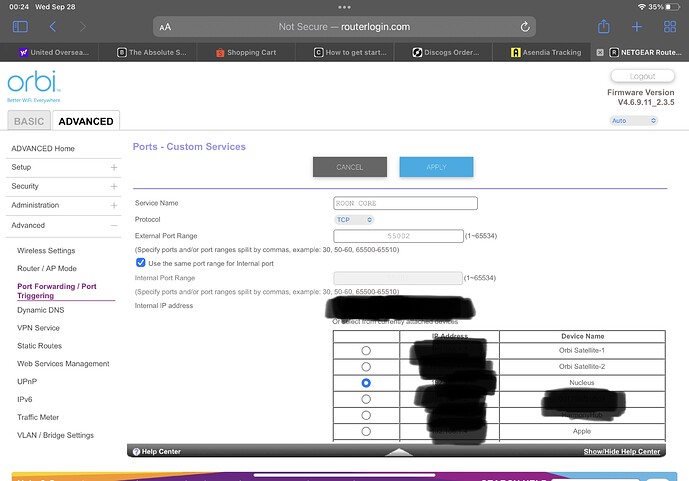Open the multitasking three-dots menu

344,7
